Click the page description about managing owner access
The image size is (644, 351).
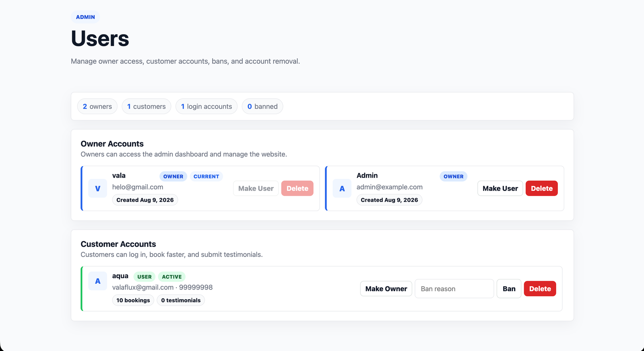[185, 61]
